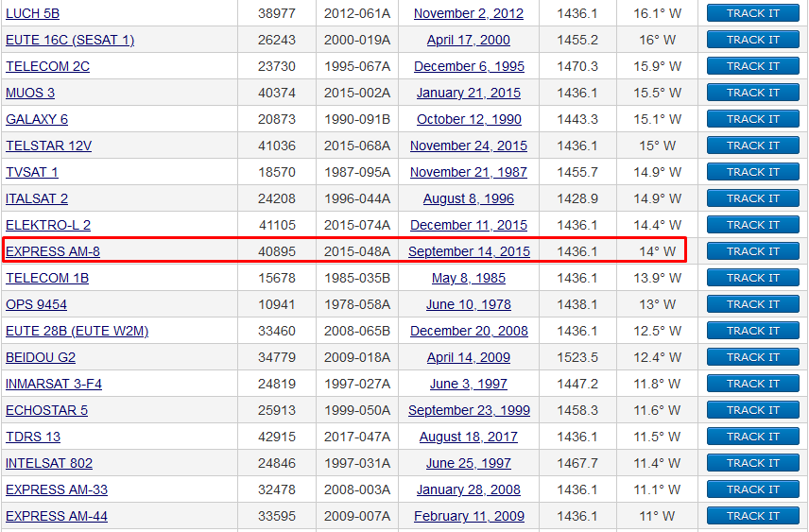This screenshot has width=809, height=532.
Task: Open the LUCH 5B satellite link
Action: 32,13
